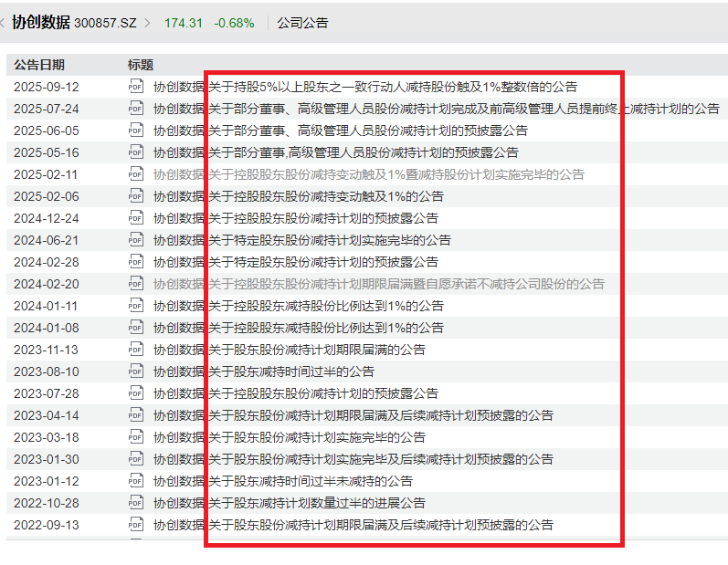Click PDF icon next to 2024-12-24 entry
The height and width of the screenshot is (565, 728).
136,217
